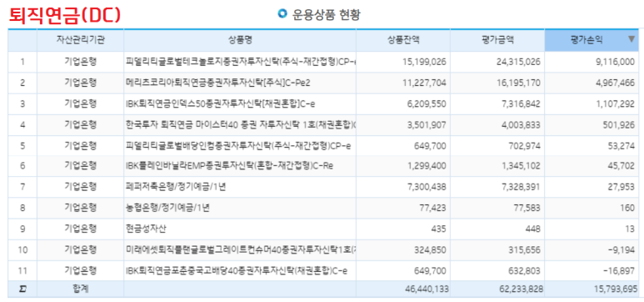The height and width of the screenshot is (302, 644).
Task: Click balance value 77,423
Action: tap(432, 208)
